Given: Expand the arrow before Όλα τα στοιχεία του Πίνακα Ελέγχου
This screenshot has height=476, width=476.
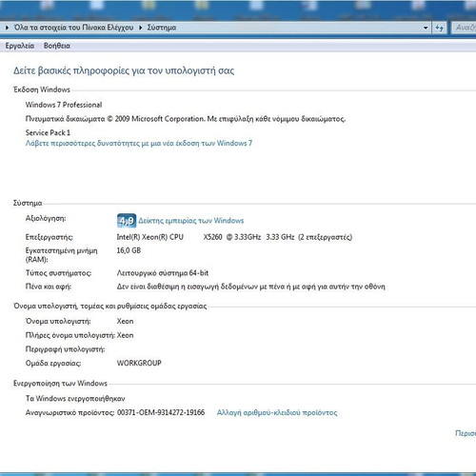Looking at the screenshot, I should coord(7,28).
